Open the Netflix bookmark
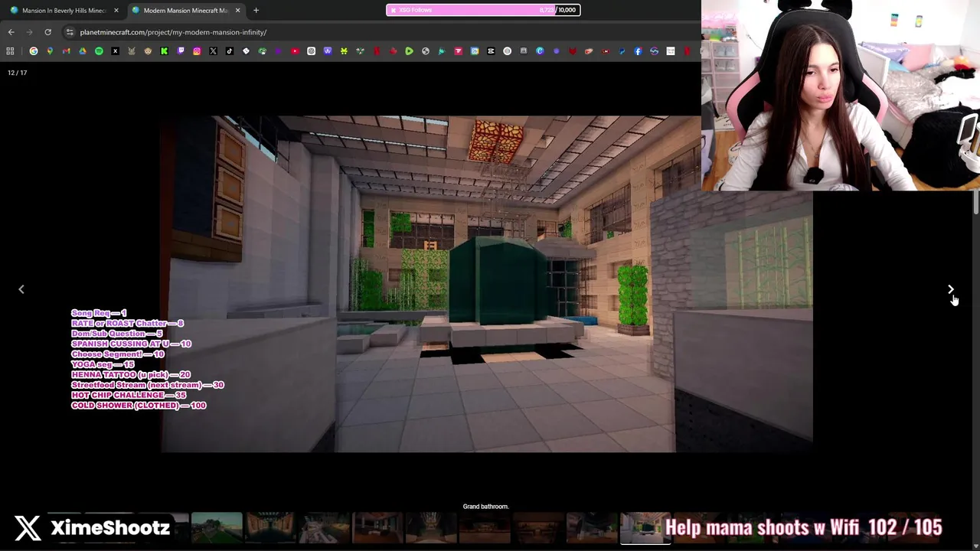This screenshot has width=980, height=551. (x=377, y=51)
